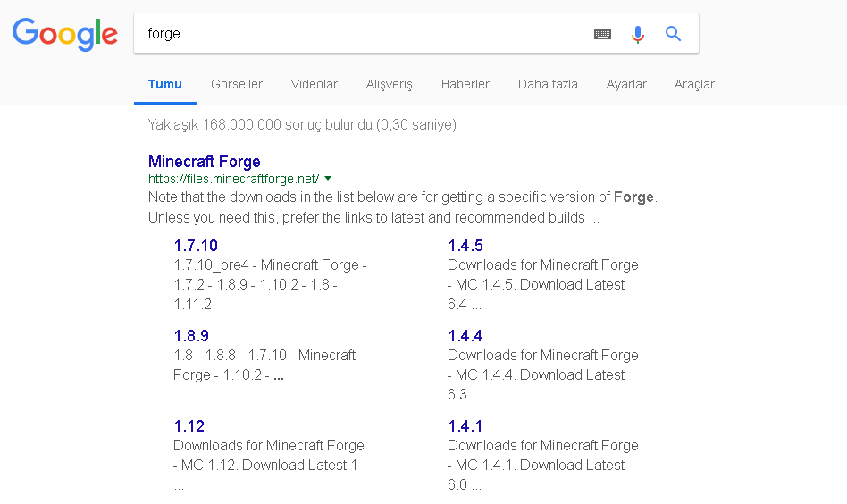Open the 1.4.5 sitelink

[465, 246]
